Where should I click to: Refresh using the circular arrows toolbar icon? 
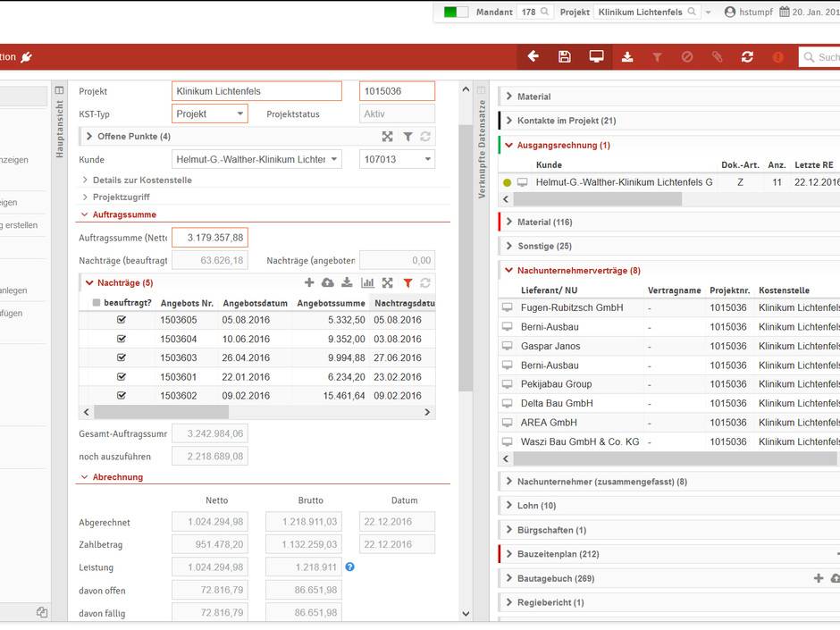(748, 56)
